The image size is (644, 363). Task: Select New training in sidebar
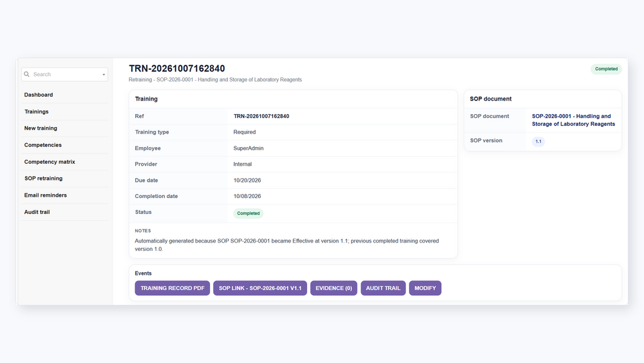[40, 128]
